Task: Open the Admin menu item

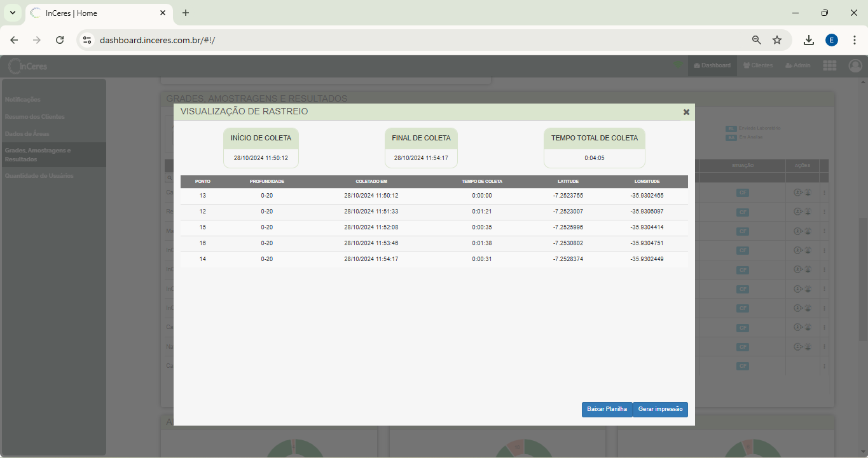Action: click(798, 65)
